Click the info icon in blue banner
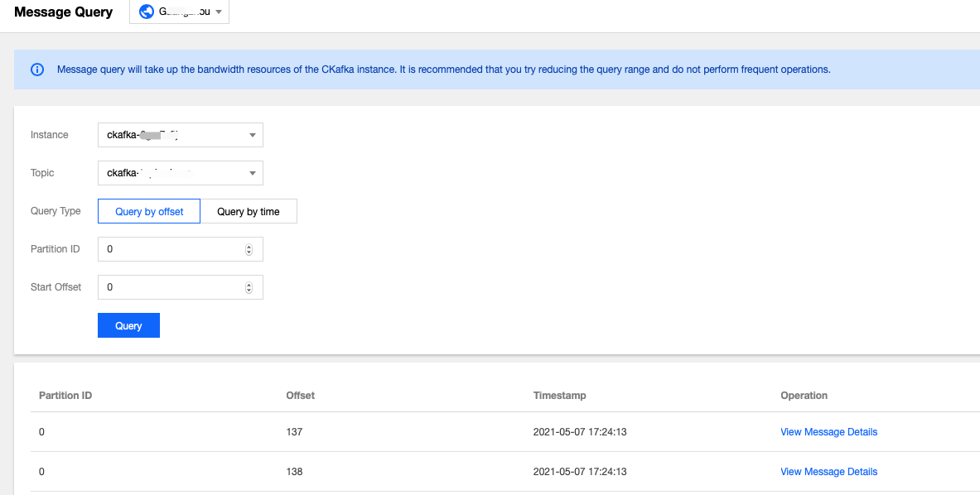 (x=37, y=70)
